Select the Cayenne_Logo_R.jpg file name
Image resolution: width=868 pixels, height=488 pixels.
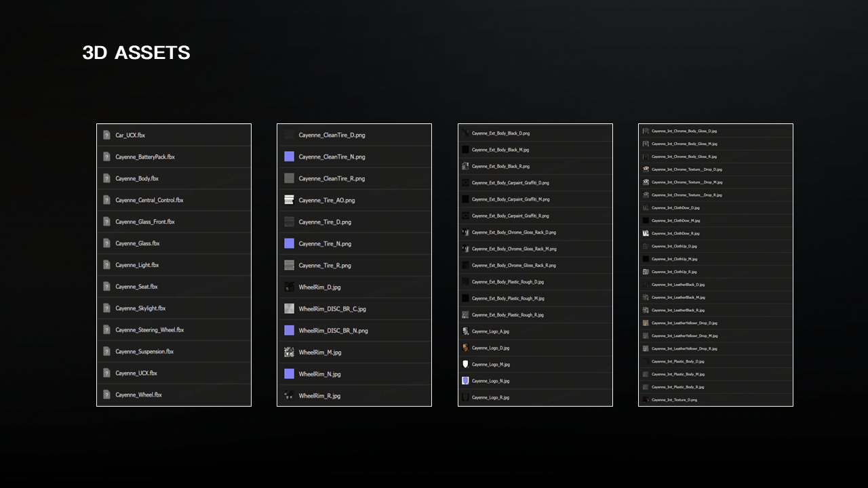pos(490,397)
